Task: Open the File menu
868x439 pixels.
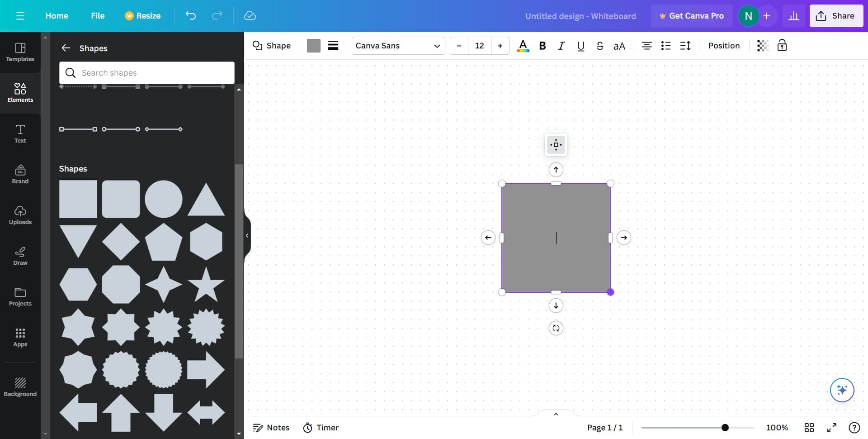Action: point(98,16)
